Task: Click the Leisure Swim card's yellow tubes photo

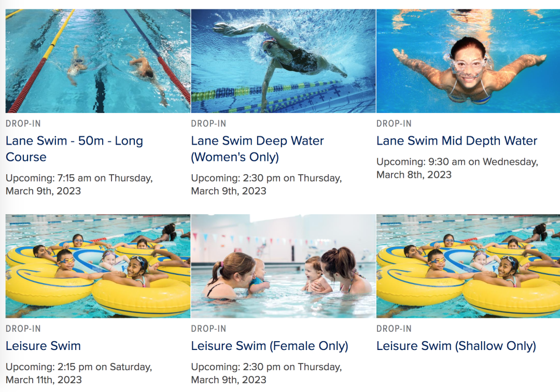Action: [98, 266]
